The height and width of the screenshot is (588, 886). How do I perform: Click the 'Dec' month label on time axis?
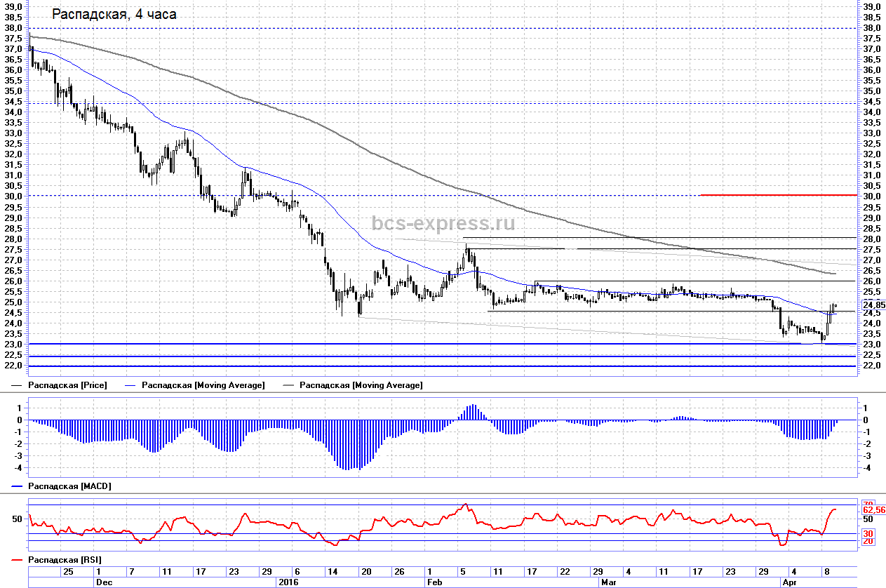click(x=103, y=582)
